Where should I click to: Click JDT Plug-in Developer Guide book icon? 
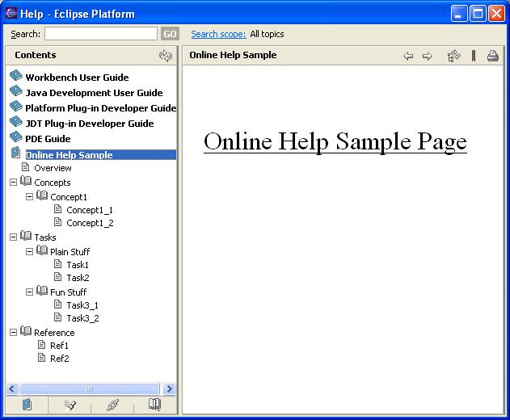pyautogui.click(x=15, y=121)
